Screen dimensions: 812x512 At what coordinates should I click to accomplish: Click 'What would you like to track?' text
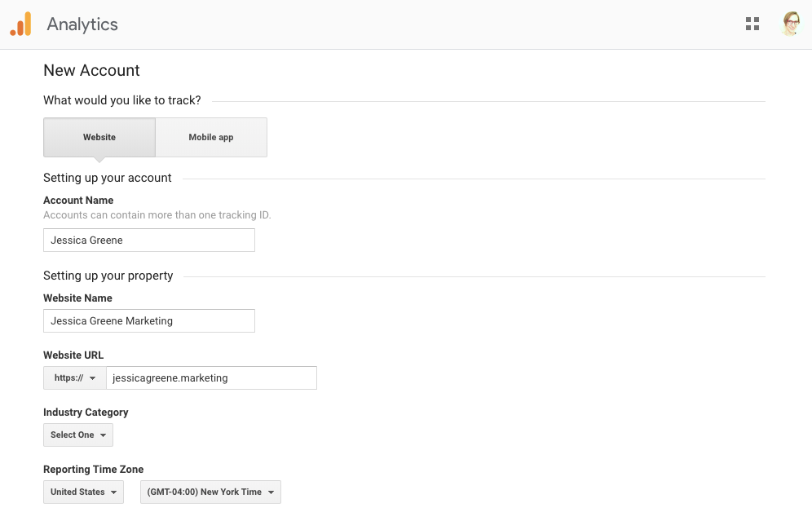pos(122,100)
